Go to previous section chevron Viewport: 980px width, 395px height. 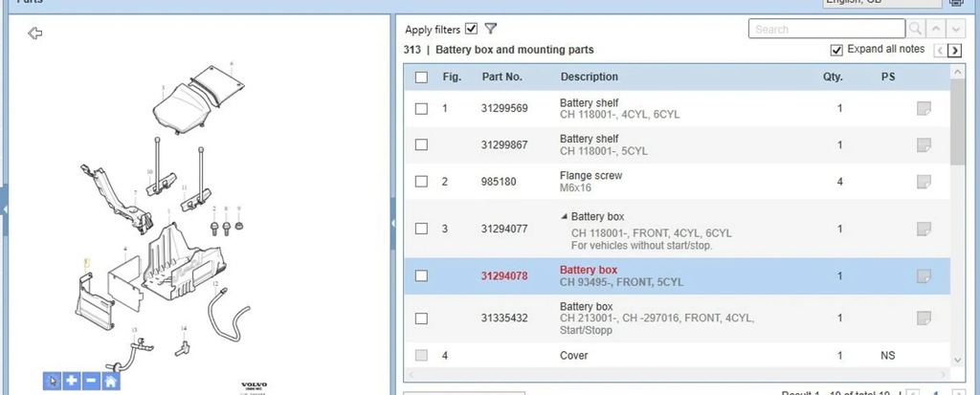click(940, 51)
